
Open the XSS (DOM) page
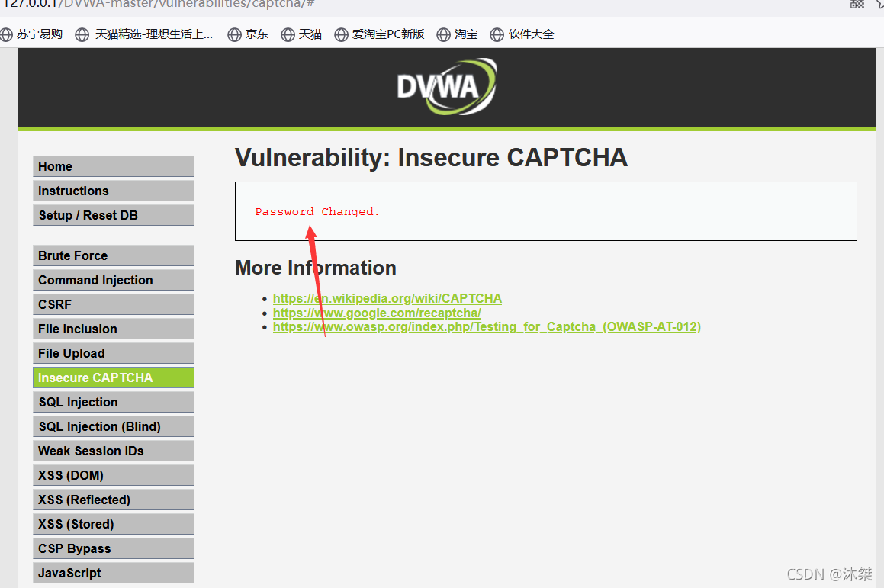point(114,475)
